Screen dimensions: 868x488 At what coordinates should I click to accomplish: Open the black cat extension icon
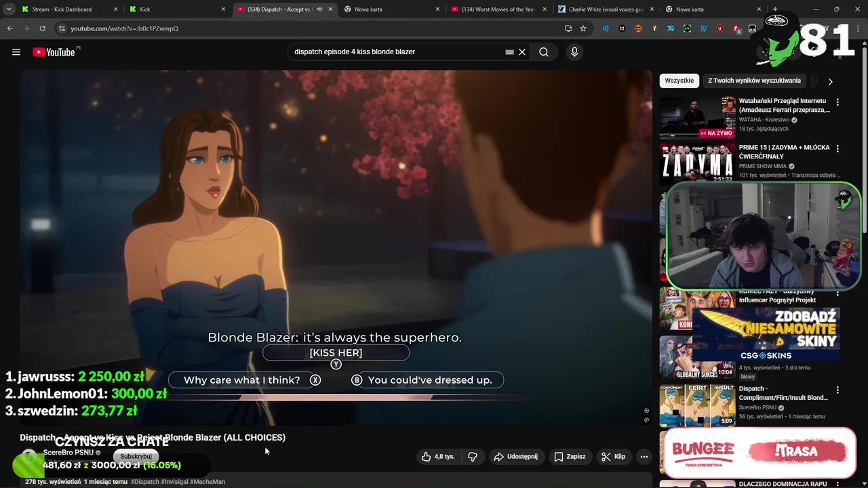(622, 28)
